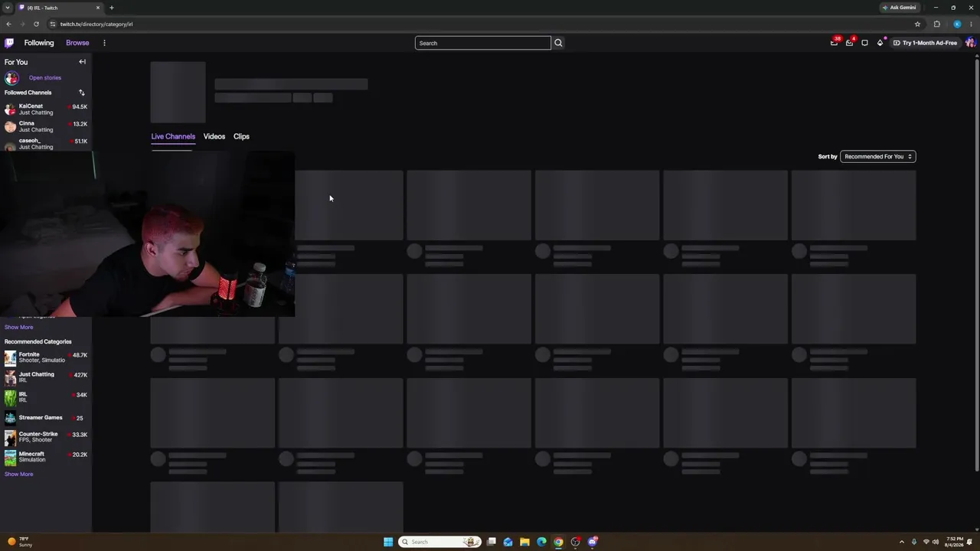This screenshot has width=980, height=551.
Task: Select the IRL - Twitch browser tab
Action: [60, 8]
